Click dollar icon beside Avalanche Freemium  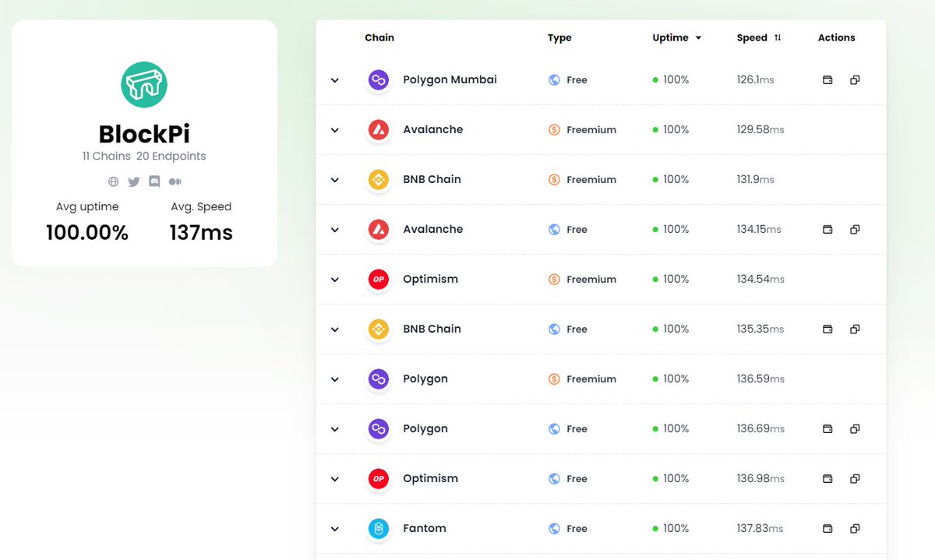(x=554, y=130)
